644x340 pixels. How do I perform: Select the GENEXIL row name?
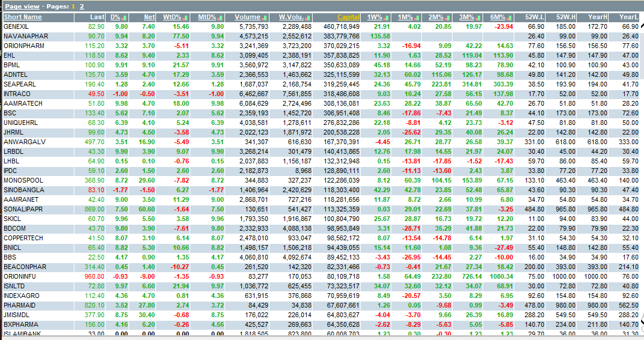(16, 26)
